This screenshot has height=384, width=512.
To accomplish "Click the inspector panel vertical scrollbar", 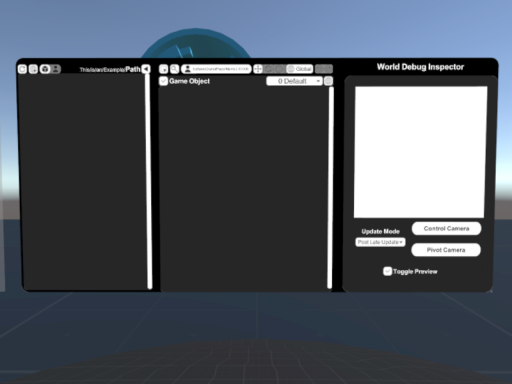I will (x=330, y=187).
